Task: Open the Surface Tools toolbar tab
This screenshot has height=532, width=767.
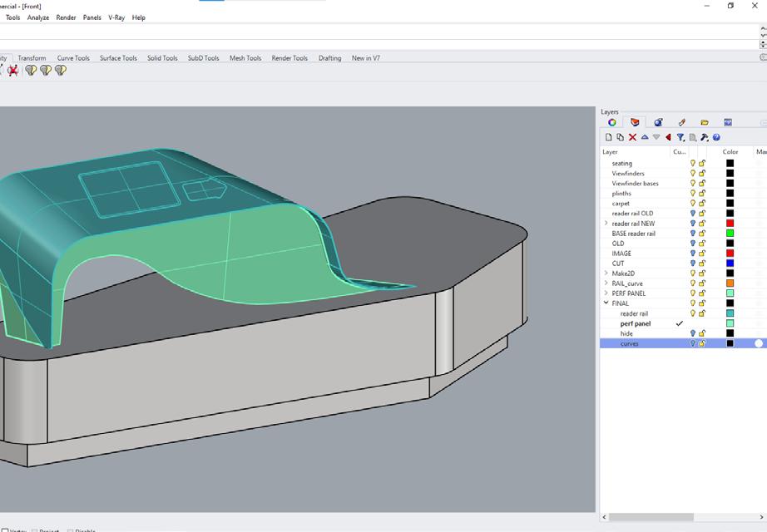Action: click(x=118, y=58)
